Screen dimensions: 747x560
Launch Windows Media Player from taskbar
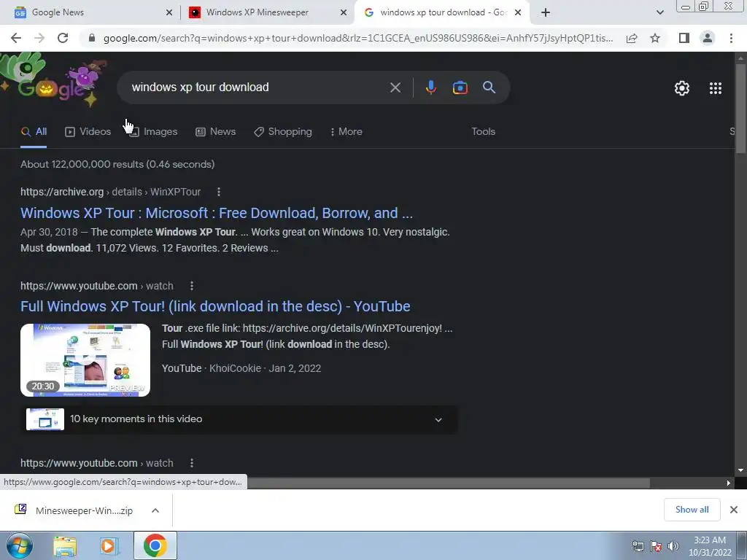(109, 546)
